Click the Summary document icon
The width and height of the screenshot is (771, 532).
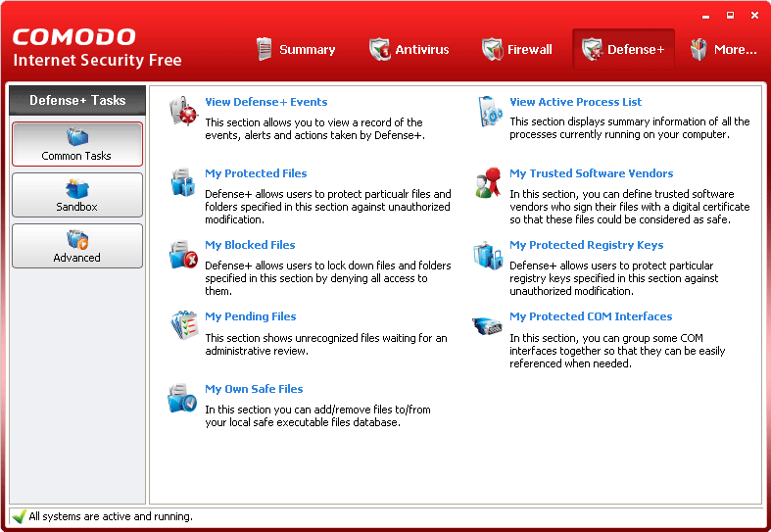[x=265, y=49]
